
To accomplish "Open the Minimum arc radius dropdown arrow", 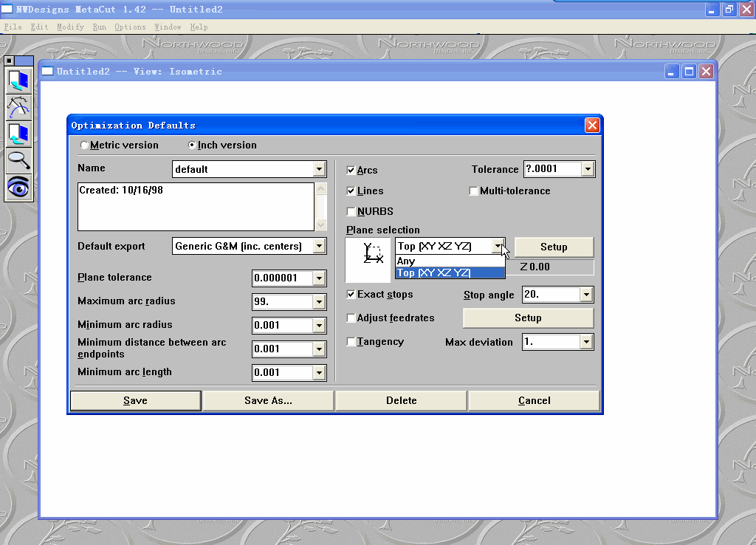I will coord(319,326).
